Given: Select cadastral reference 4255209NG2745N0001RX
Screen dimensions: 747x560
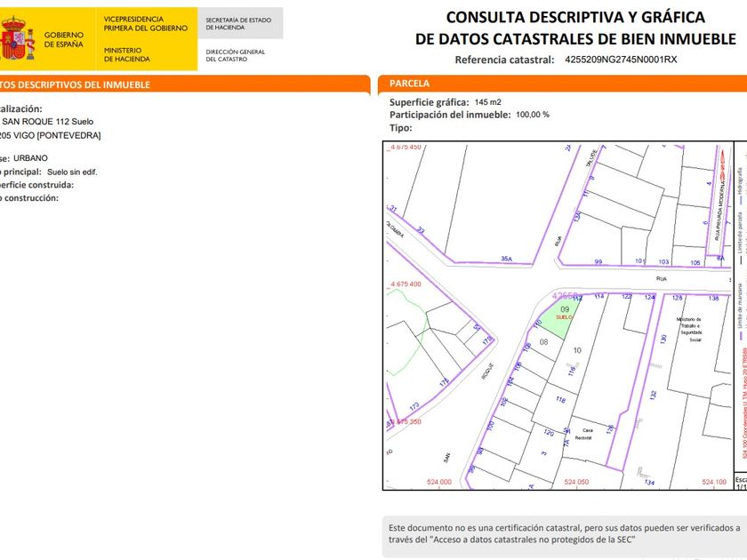Looking at the screenshot, I should click(621, 60).
